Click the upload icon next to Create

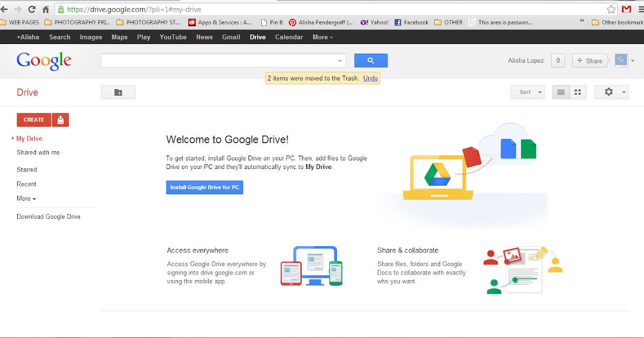coord(60,120)
